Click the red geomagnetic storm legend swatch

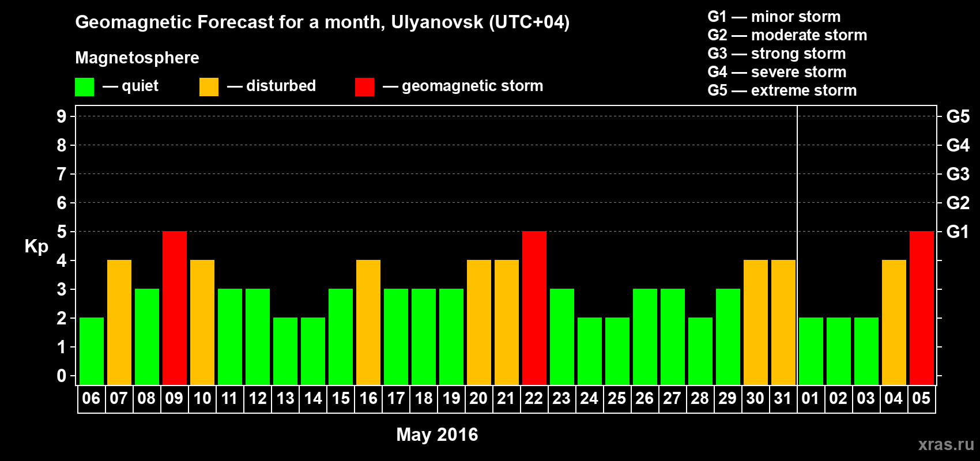[x=364, y=87]
